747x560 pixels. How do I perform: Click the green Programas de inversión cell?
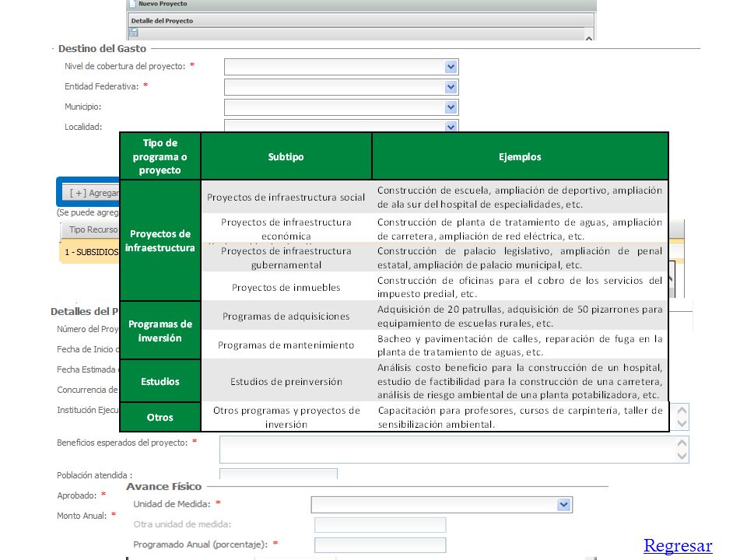pyautogui.click(x=160, y=331)
